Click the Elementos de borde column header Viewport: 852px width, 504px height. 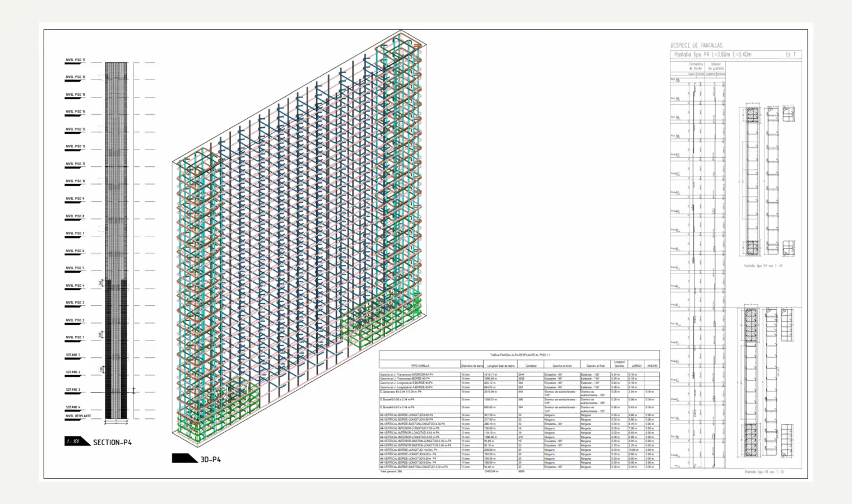tap(696, 66)
